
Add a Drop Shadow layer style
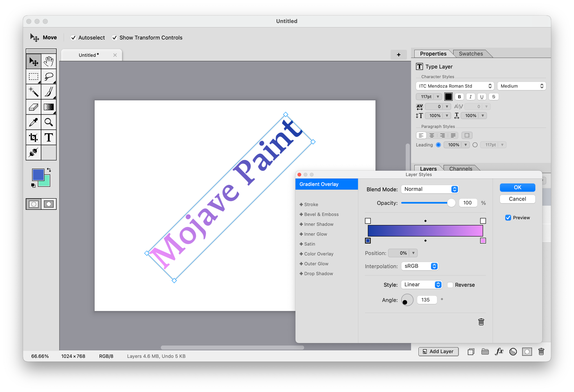(316, 274)
